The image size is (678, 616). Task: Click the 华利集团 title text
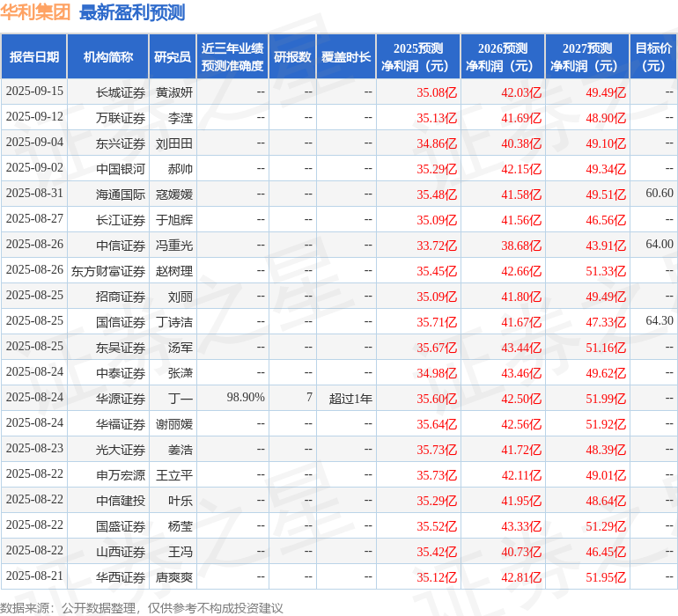[x=36, y=12]
